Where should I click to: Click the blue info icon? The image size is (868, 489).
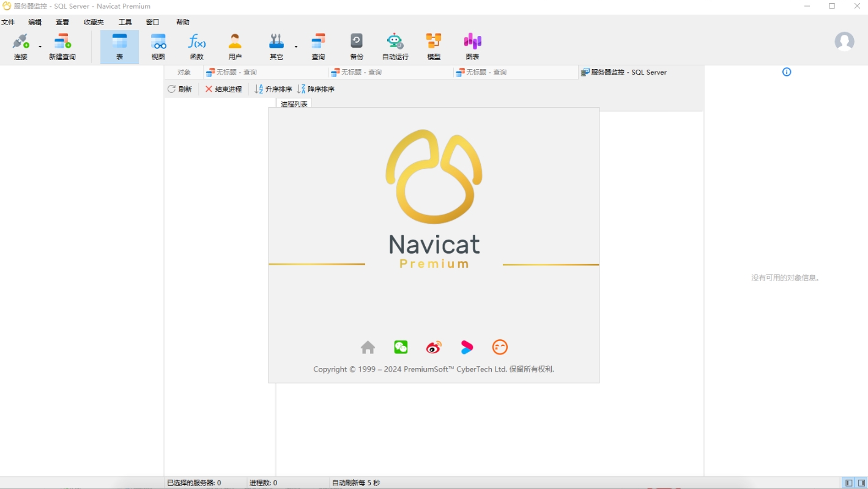click(787, 72)
